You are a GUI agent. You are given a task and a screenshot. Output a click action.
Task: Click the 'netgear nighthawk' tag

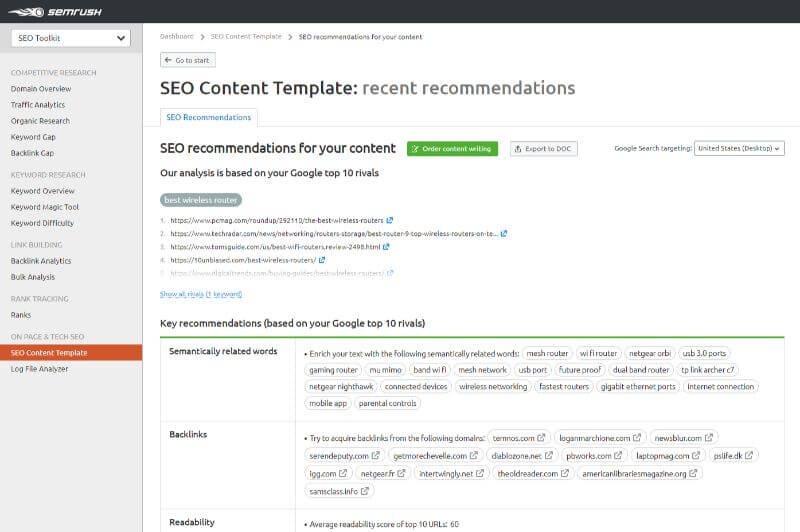point(341,387)
